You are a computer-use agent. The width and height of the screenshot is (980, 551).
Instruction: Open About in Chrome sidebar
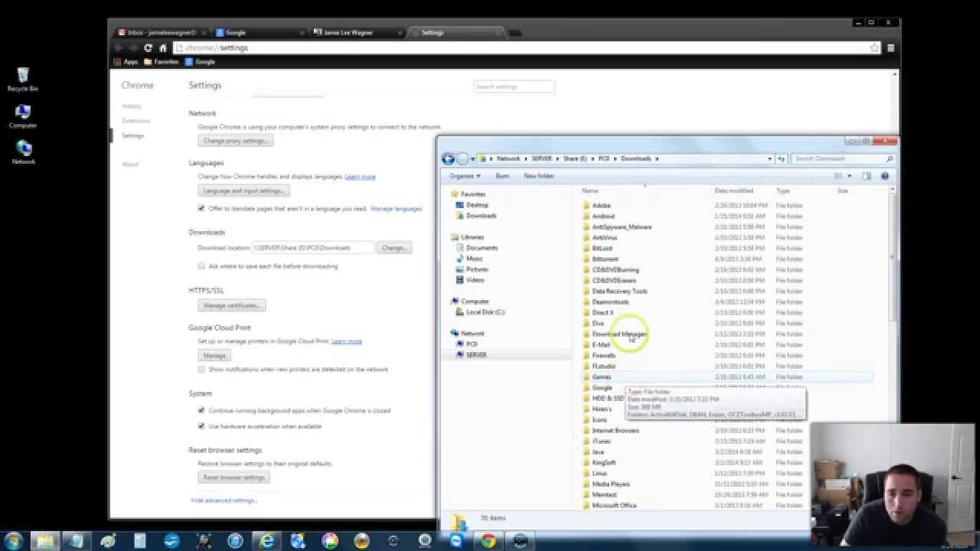(x=130, y=165)
